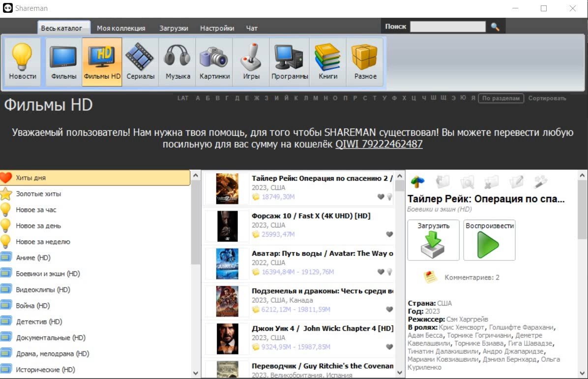The image size is (588, 379).
Task: Open Боевики и экшн (HD) section
Action: point(95,274)
